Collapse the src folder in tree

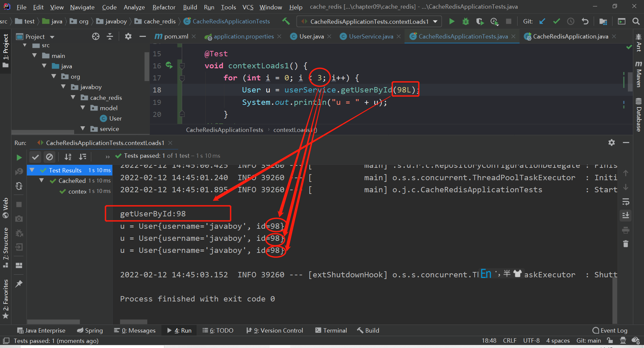(24, 45)
